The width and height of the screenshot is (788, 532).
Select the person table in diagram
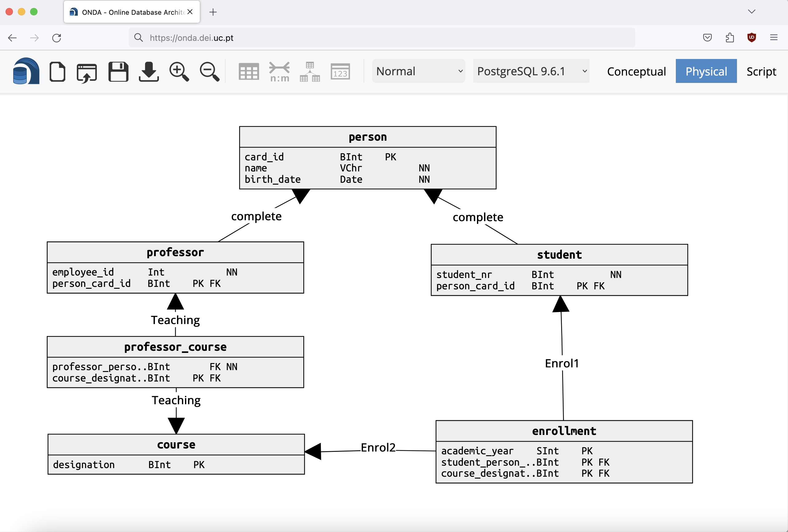[x=368, y=137]
